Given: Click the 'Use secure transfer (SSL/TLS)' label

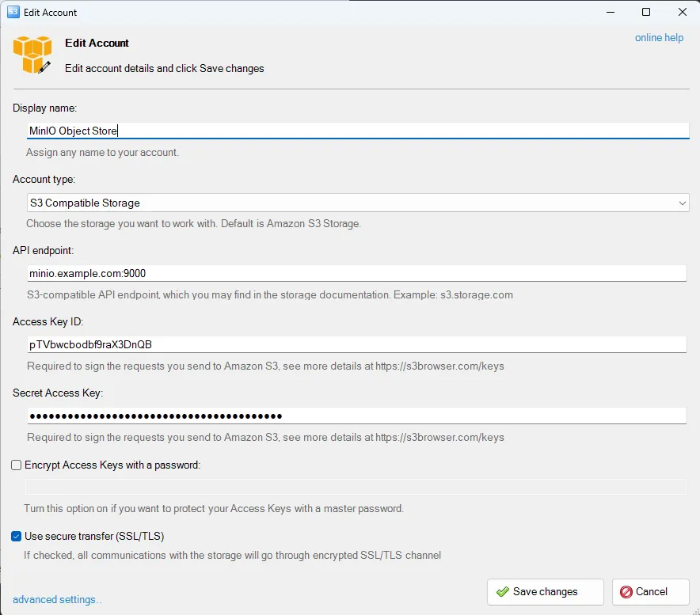Looking at the screenshot, I should point(94,536).
